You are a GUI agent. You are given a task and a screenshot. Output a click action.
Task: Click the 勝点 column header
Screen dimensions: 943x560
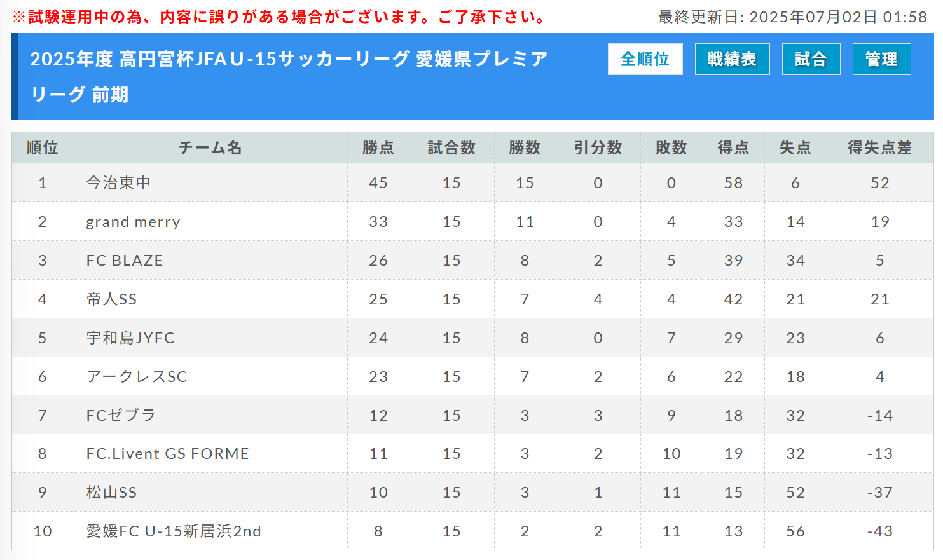click(x=378, y=148)
